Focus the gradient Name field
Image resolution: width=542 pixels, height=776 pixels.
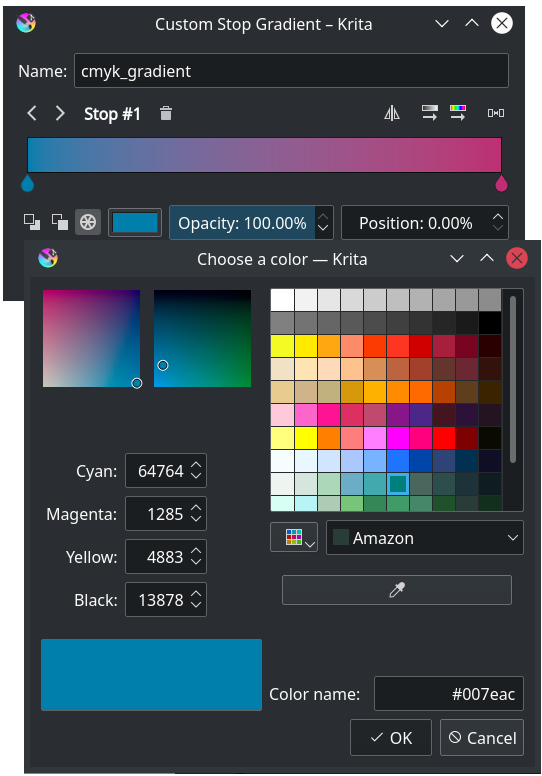(x=291, y=71)
